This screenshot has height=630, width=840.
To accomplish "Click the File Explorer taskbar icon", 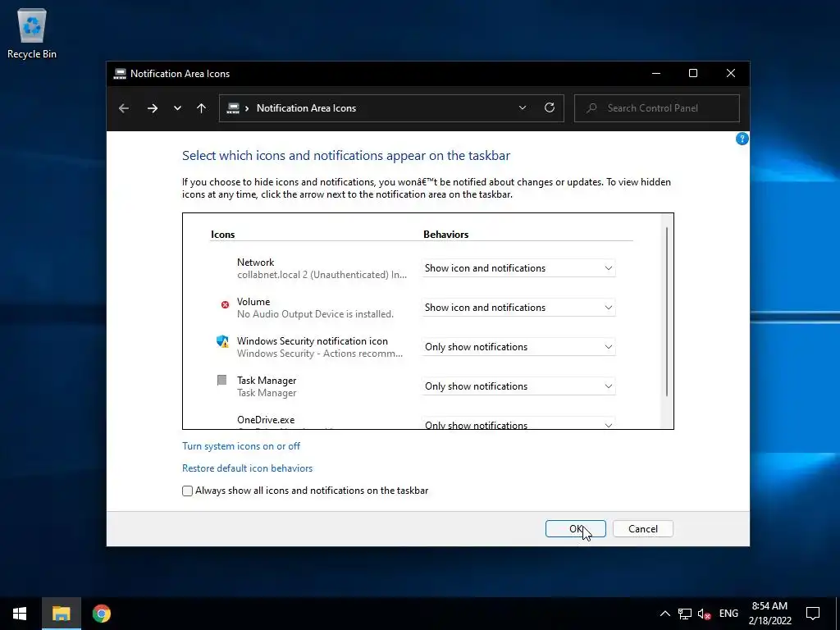I will (61, 614).
